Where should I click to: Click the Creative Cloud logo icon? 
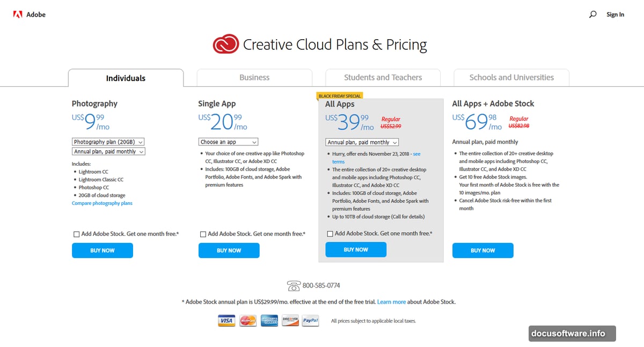(x=225, y=44)
